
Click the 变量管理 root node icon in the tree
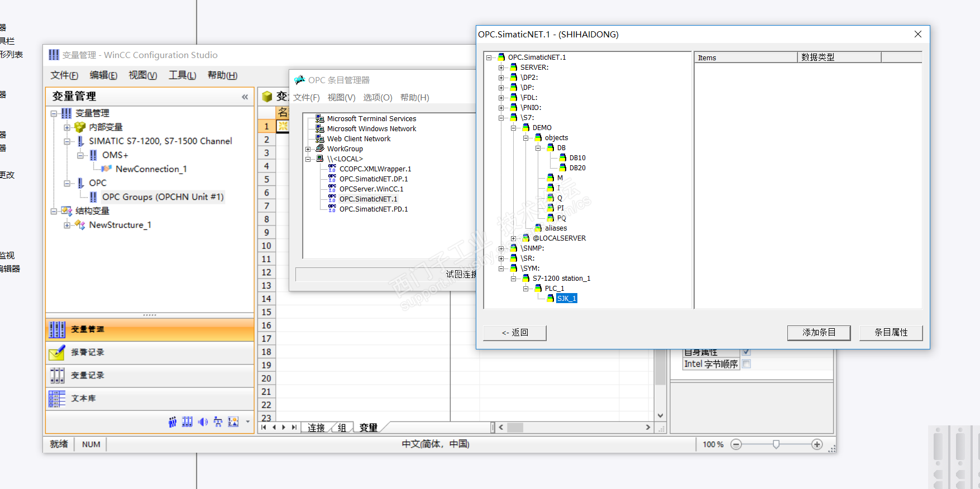click(66, 113)
